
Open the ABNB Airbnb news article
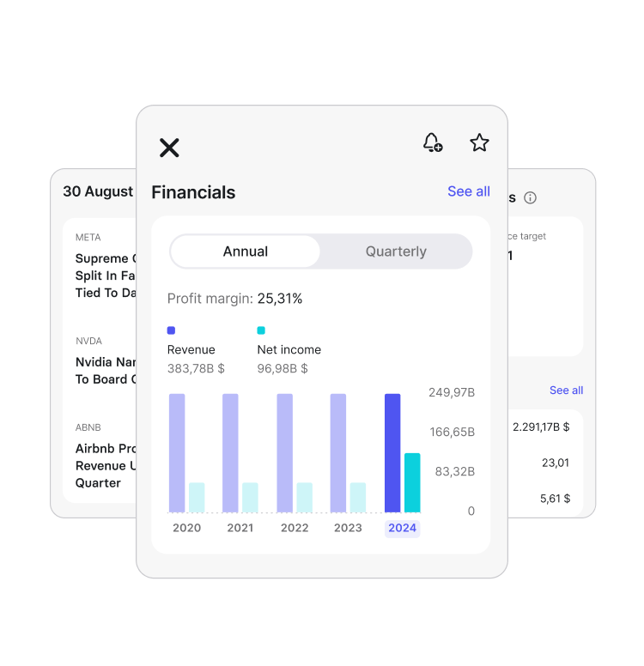[105, 465]
